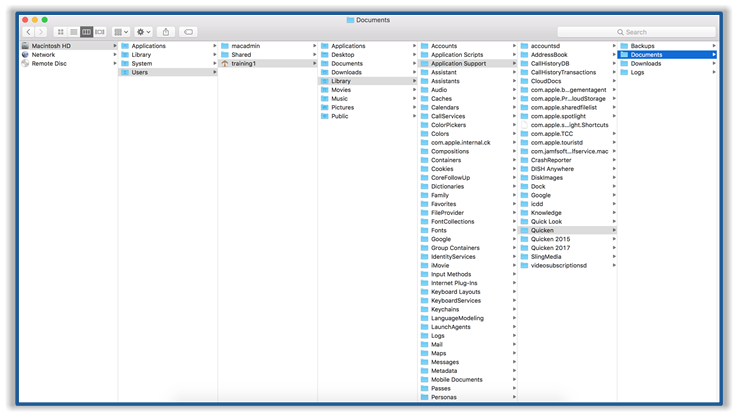Select Remote Disc in first column
This screenshot has height=418, width=738.
click(49, 63)
